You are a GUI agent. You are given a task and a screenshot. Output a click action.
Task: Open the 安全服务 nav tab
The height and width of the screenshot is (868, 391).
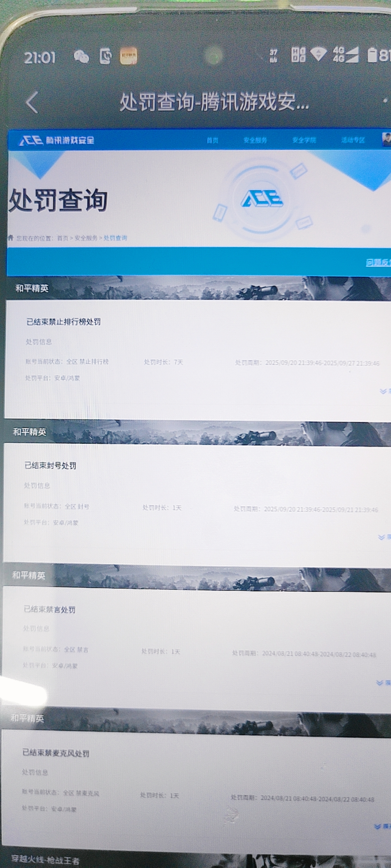click(255, 140)
